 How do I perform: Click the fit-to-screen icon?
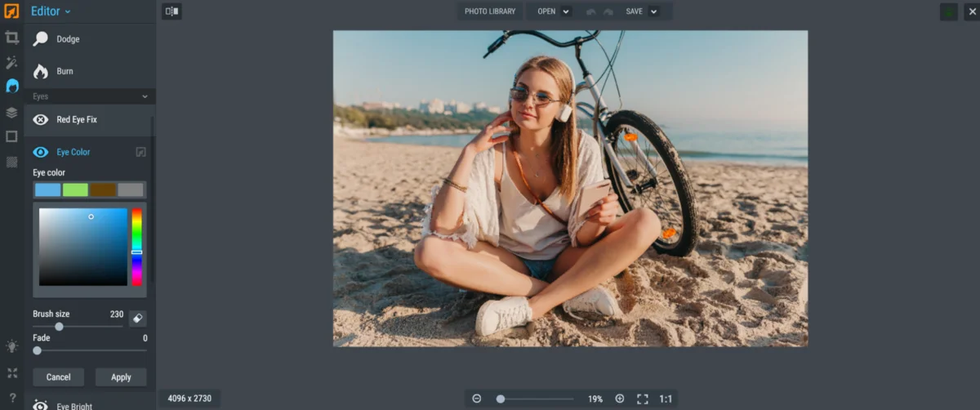[642, 399]
